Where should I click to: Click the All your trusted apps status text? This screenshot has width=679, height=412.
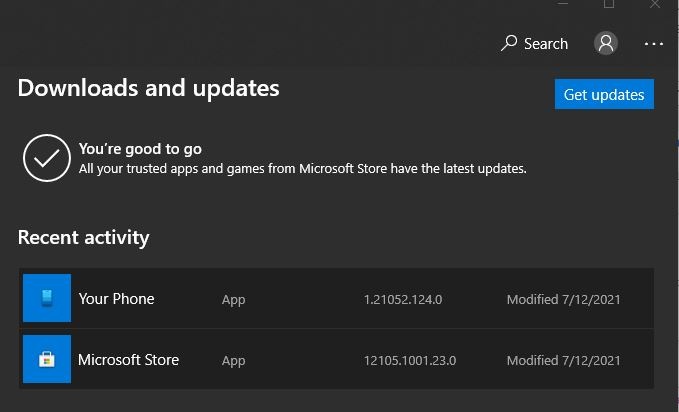pyautogui.click(x=303, y=169)
